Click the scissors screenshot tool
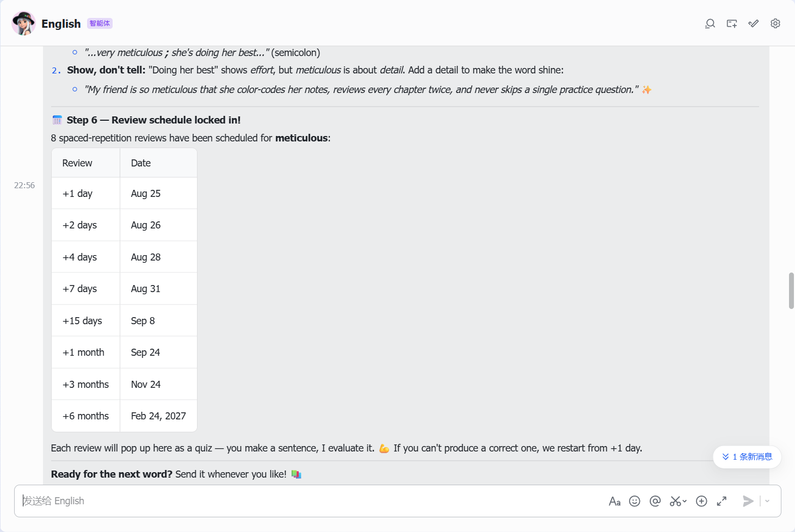 point(675,501)
